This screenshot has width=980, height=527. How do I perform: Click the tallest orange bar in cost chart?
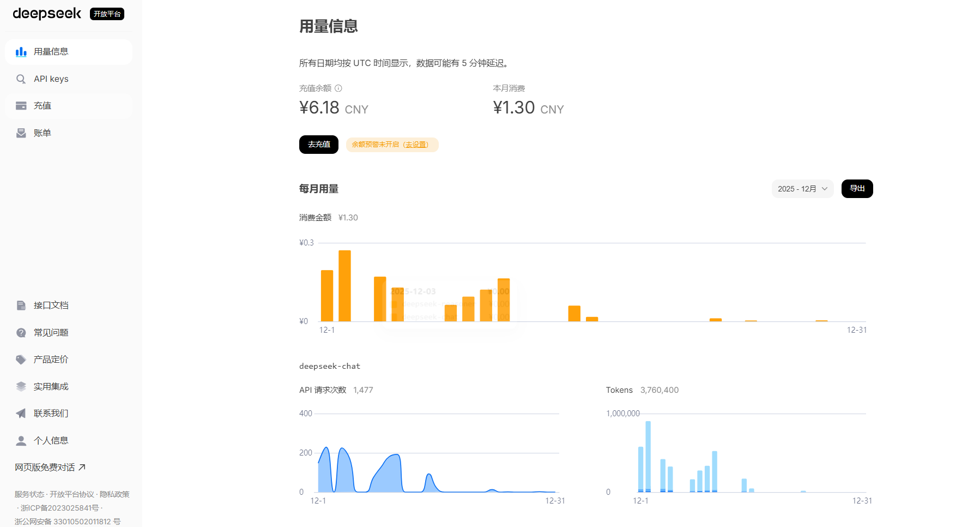coord(344,286)
